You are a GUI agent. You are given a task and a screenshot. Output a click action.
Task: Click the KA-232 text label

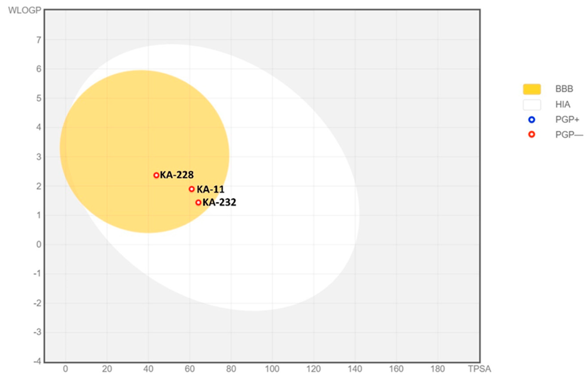pos(219,202)
